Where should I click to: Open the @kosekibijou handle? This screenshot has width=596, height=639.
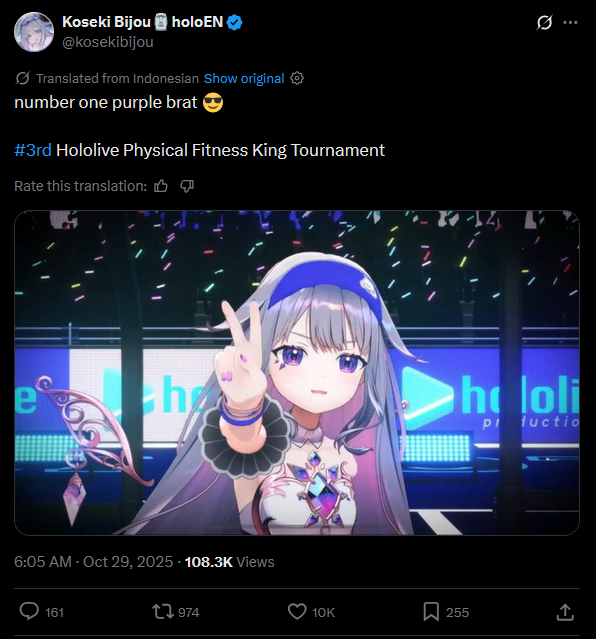click(x=108, y=42)
